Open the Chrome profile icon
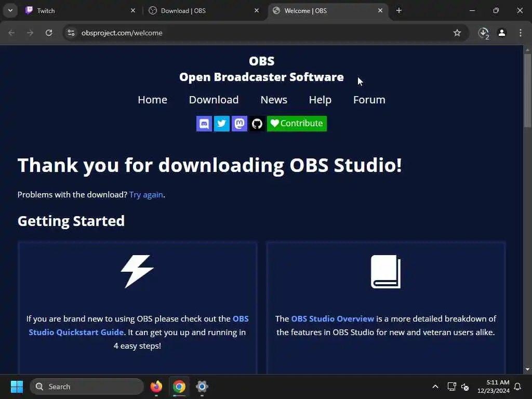The width and height of the screenshot is (532, 399). (502, 33)
